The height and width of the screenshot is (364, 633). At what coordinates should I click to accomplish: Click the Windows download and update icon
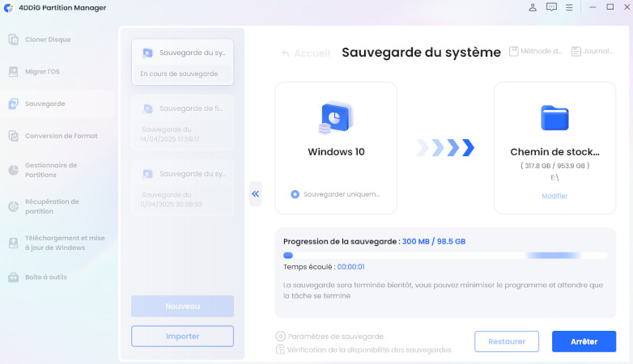click(13, 243)
